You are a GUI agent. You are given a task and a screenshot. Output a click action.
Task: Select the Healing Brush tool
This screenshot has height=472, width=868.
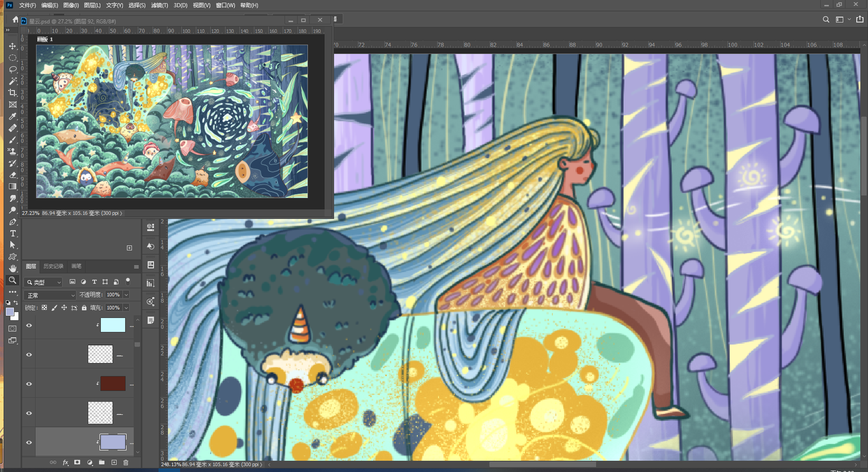(x=13, y=128)
